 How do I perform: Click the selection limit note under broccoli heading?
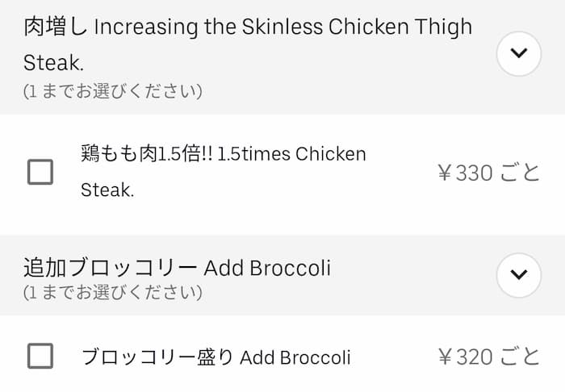pyautogui.click(x=112, y=291)
